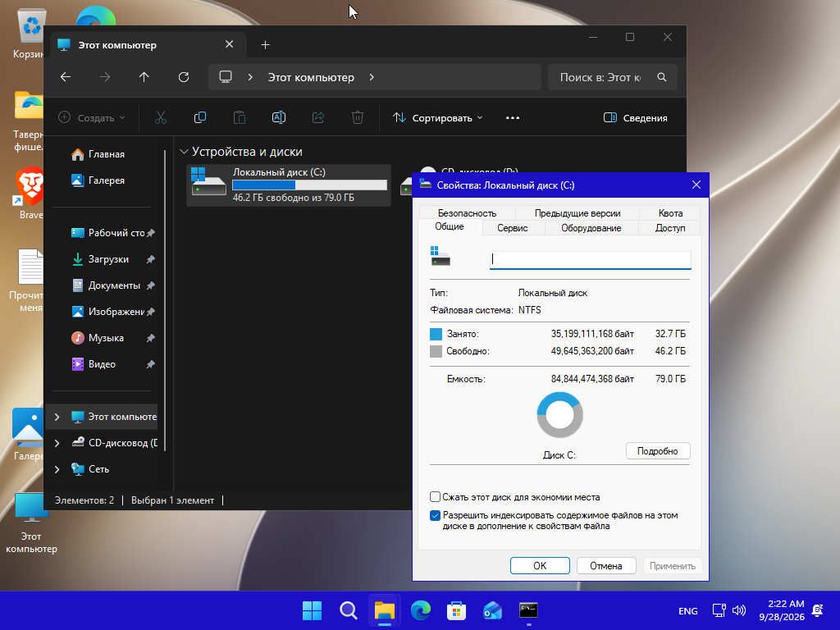Click the disk usage donut chart
Screen dimensions: 840x630
[559, 415]
